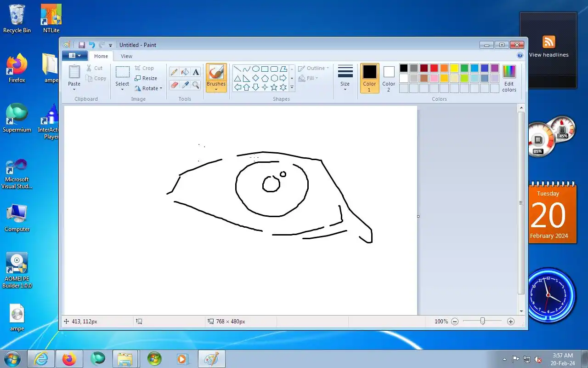Expand the Select options arrow
The width and height of the screenshot is (588, 368).
123,89
